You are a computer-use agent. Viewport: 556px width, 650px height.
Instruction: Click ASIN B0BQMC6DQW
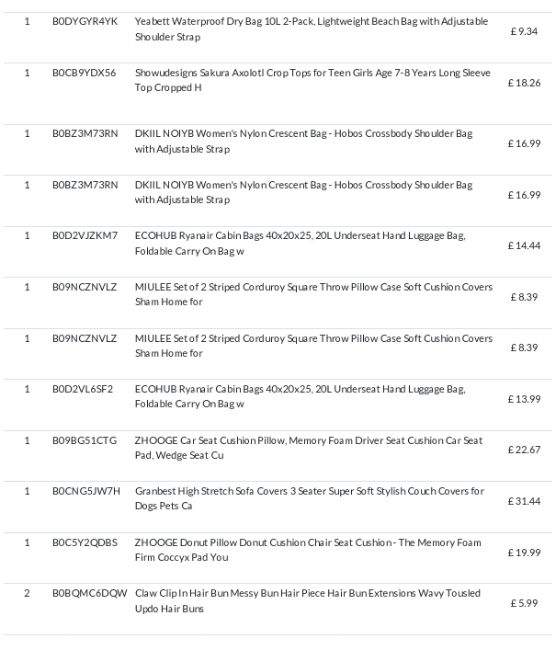(90, 594)
